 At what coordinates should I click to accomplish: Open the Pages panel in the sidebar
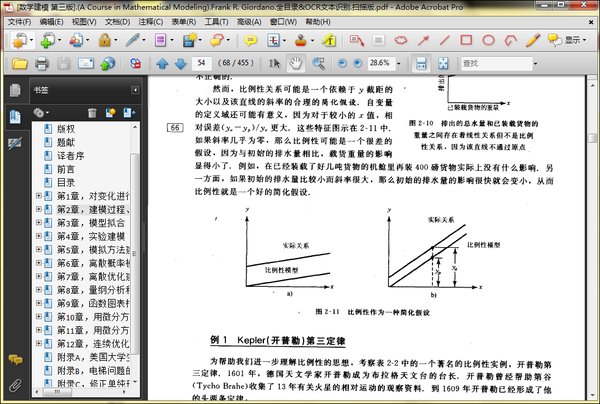15,90
